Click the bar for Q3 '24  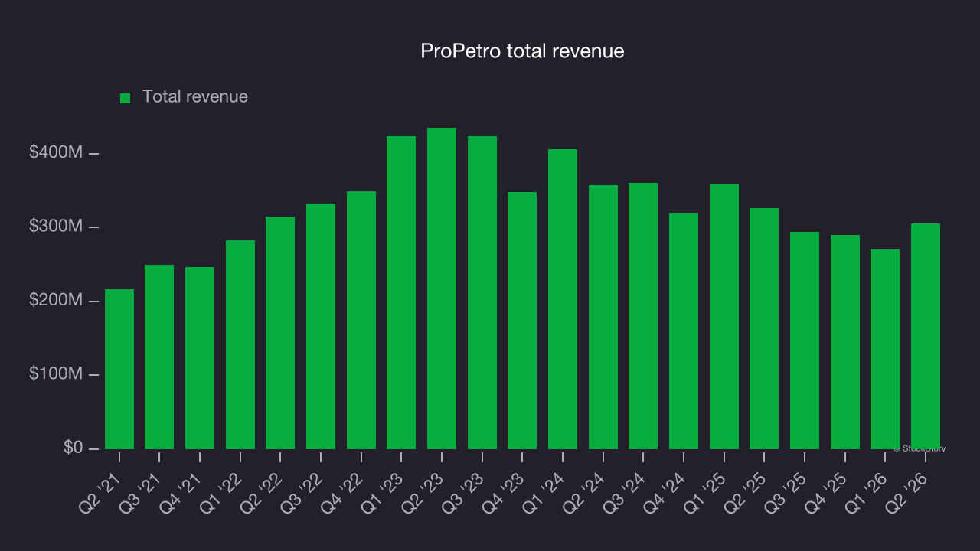pyautogui.click(x=643, y=316)
